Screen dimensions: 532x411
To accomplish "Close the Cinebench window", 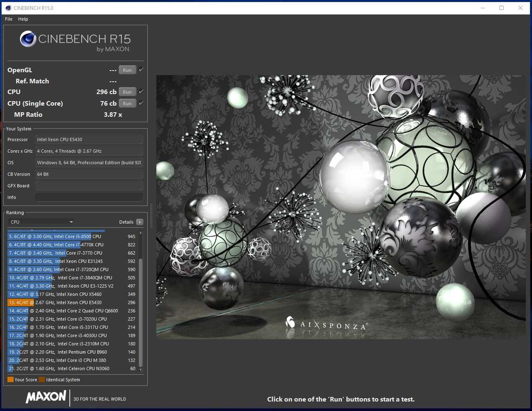I will 520,8.
